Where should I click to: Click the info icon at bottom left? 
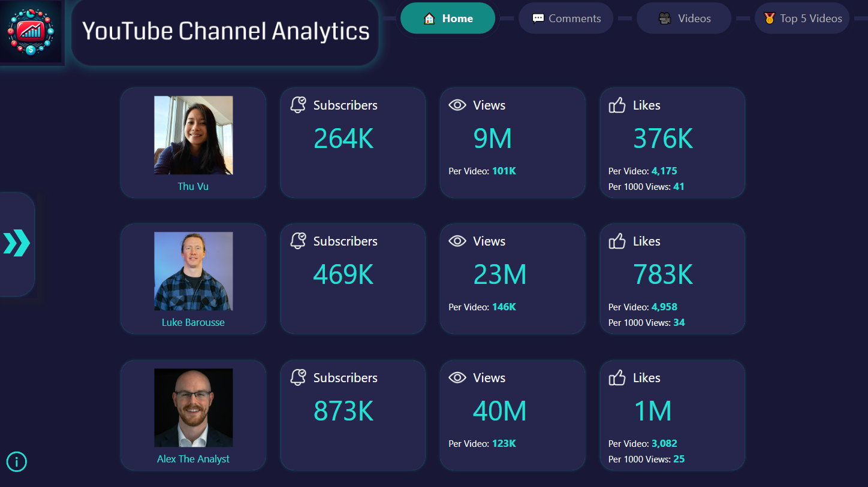click(x=17, y=461)
